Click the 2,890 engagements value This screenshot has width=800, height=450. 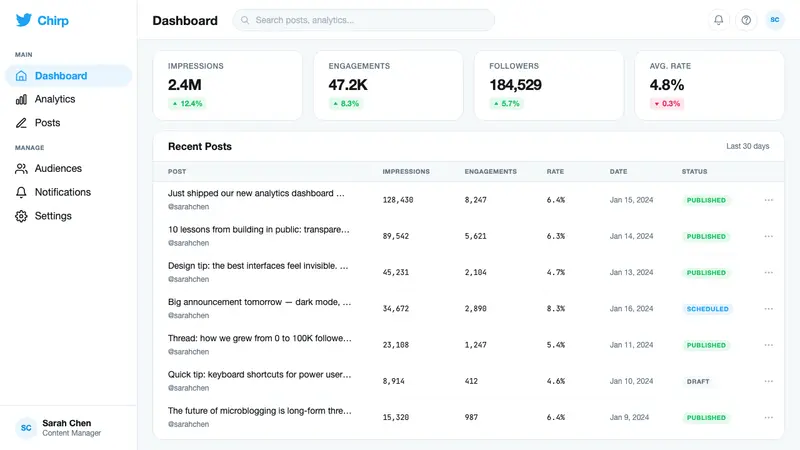[x=476, y=309]
